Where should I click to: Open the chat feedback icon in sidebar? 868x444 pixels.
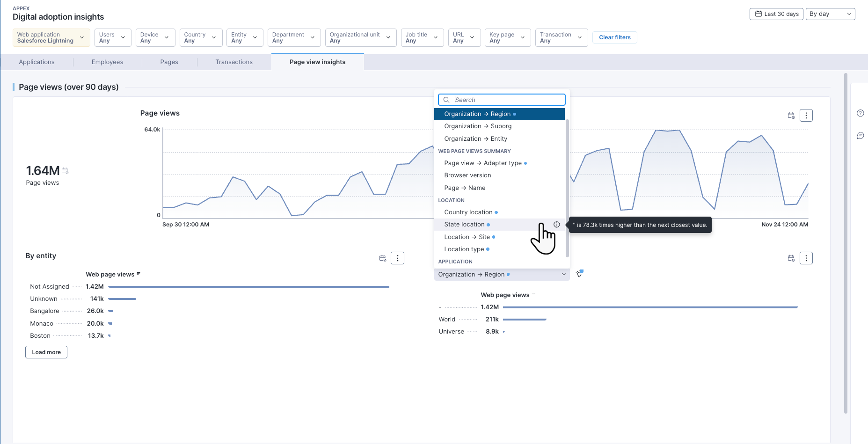tap(860, 136)
